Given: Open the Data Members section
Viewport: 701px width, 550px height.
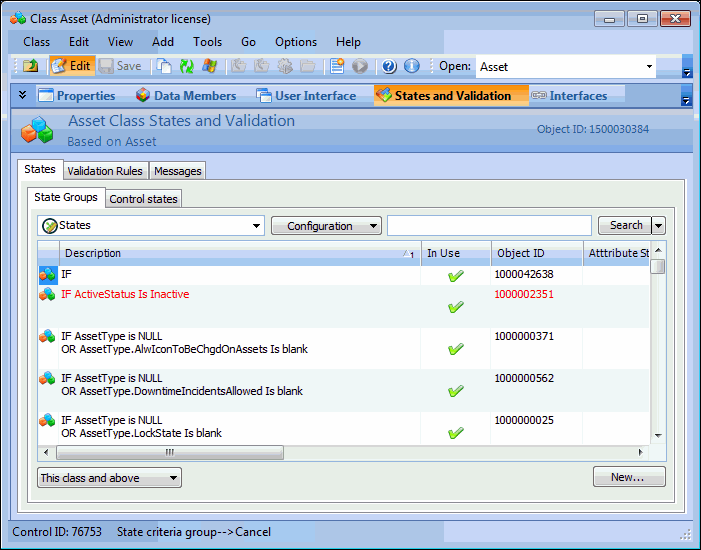Looking at the screenshot, I should (x=186, y=96).
